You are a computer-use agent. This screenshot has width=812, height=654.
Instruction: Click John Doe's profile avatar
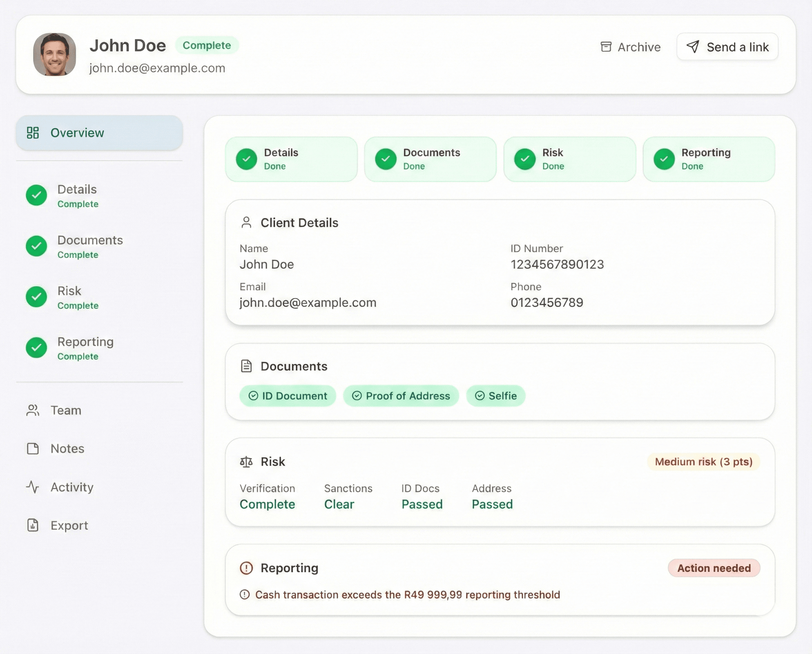tap(55, 54)
